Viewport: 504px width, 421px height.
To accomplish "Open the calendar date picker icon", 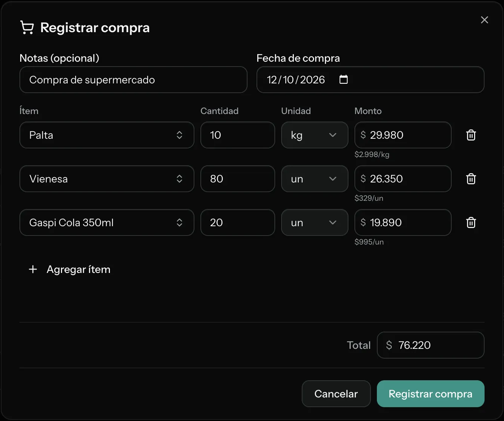I will (x=343, y=79).
